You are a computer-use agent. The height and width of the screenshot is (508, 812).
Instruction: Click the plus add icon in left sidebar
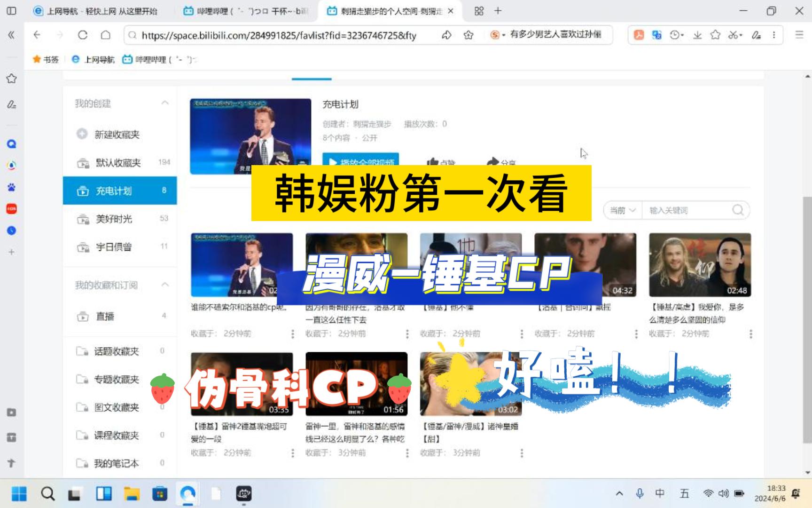coord(12,252)
